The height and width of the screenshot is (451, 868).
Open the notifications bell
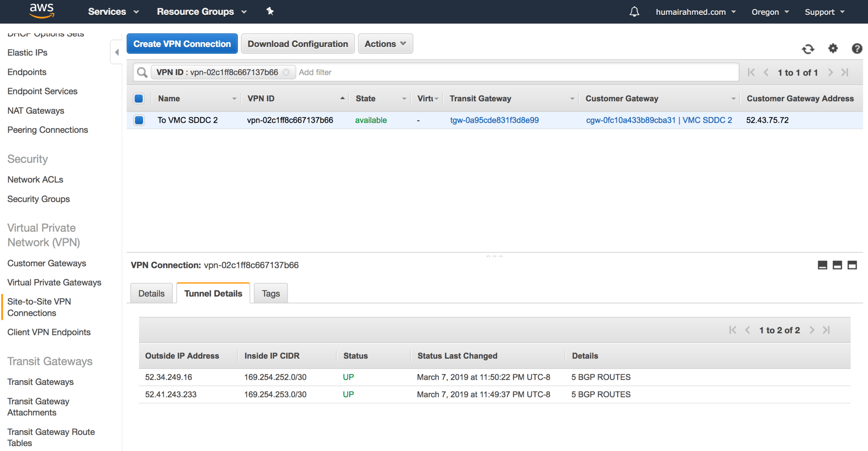pos(634,12)
